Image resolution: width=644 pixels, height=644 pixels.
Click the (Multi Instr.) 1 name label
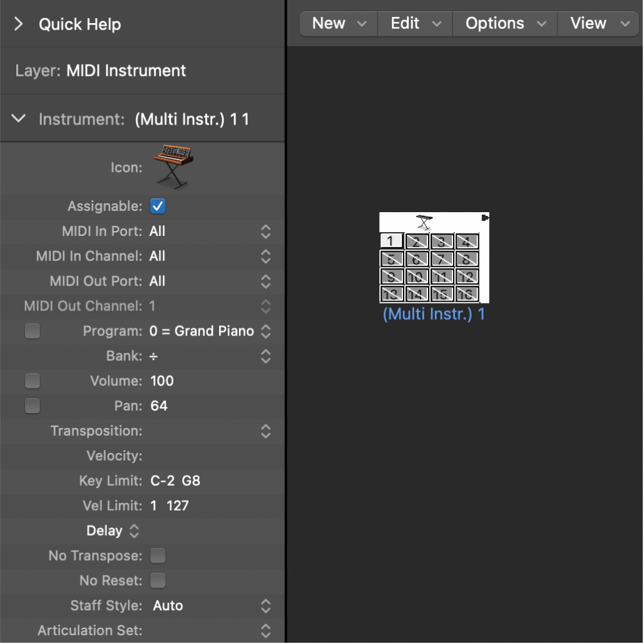click(x=433, y=314)
